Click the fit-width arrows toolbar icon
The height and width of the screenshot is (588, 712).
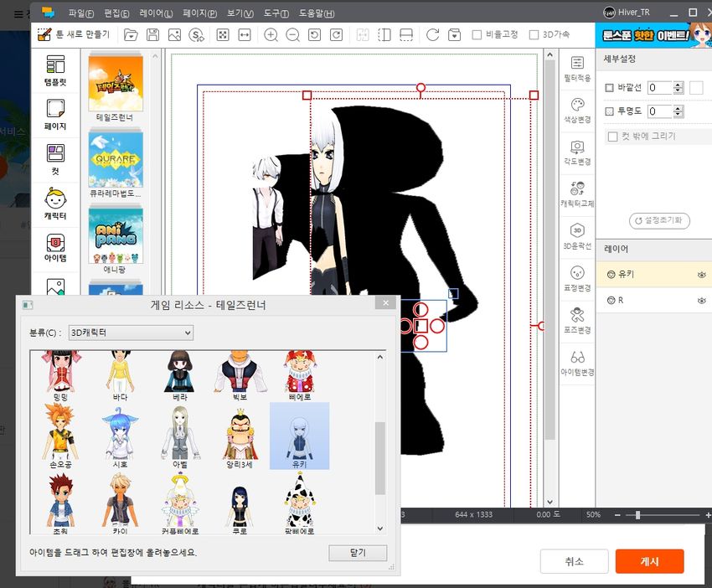click(x=245, y=34)
